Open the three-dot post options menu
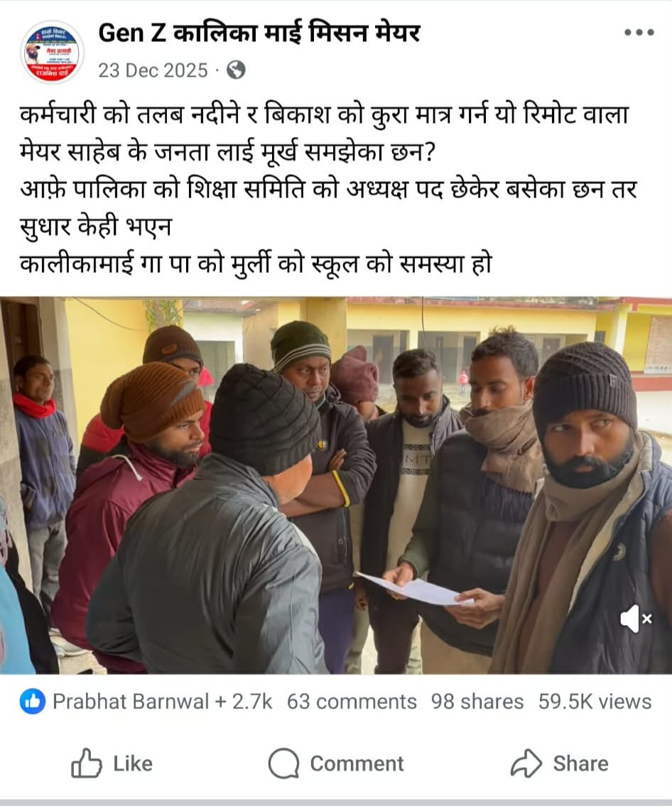 (639, 32)
